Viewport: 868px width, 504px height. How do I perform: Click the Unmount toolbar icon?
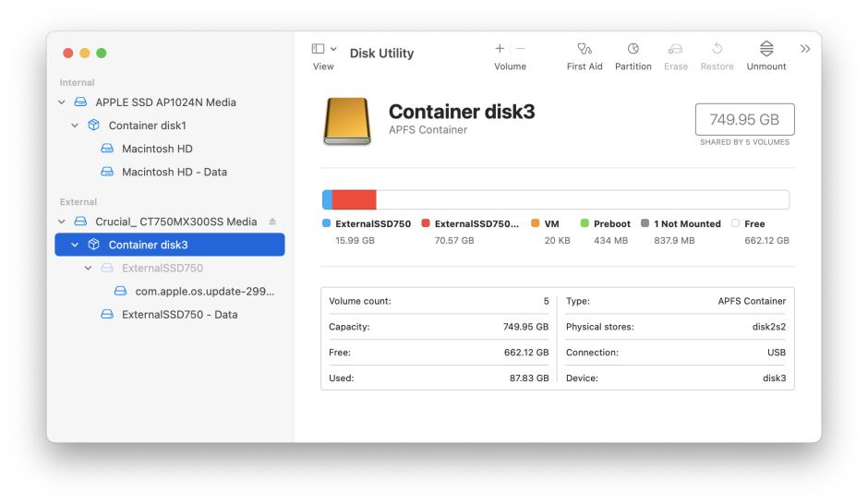pyautogui.click(x=766, y=50)
